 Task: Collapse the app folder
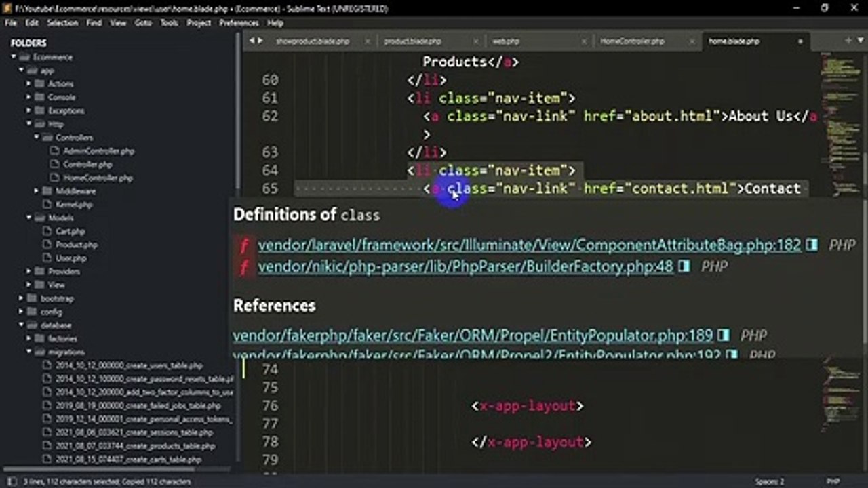[21, 70]
